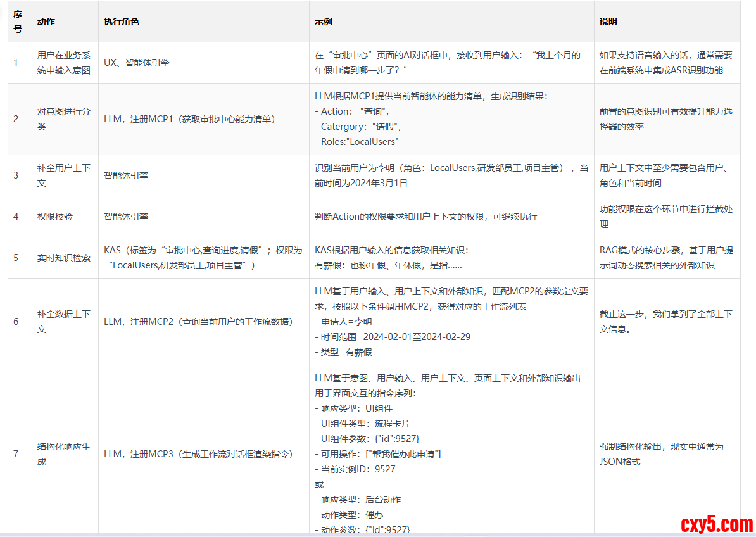Click the 序号 column header
Screen dimensions: 756x537
click(x=18, y=22)
